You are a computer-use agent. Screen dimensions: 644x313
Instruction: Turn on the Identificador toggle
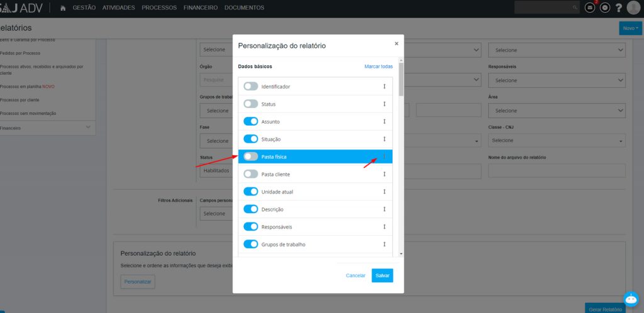click(x=251, y=86)
